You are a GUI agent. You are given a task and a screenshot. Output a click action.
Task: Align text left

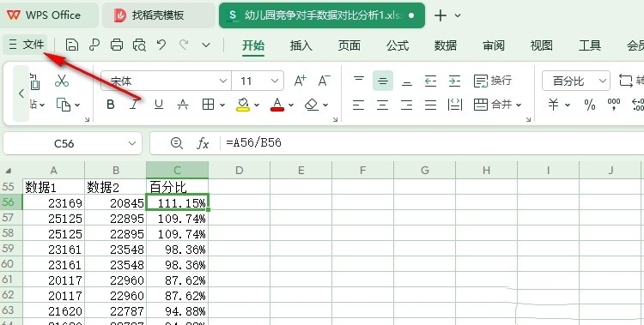click(x=358, y=105)
